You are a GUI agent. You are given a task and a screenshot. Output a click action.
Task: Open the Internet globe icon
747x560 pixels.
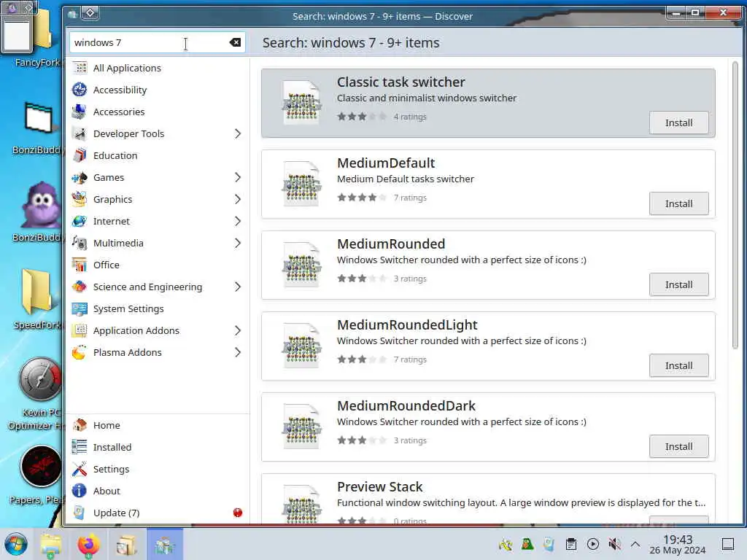[x=80, y=222]
